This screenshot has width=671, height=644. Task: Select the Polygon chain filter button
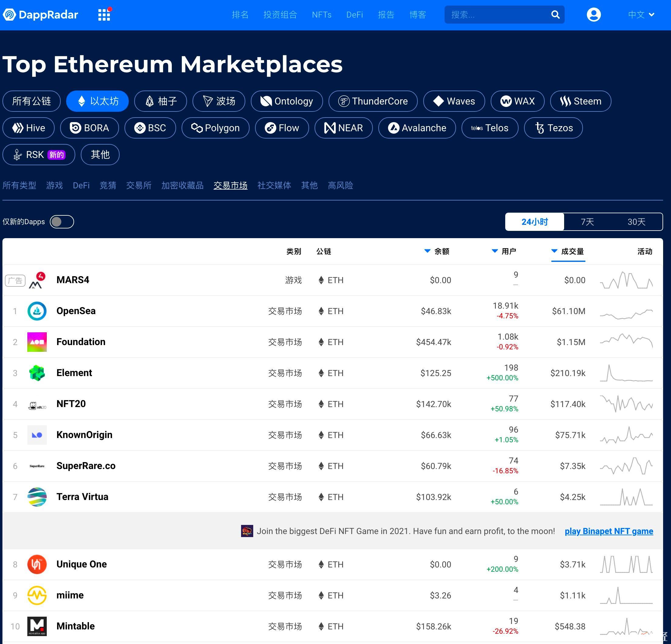point(215,128)
